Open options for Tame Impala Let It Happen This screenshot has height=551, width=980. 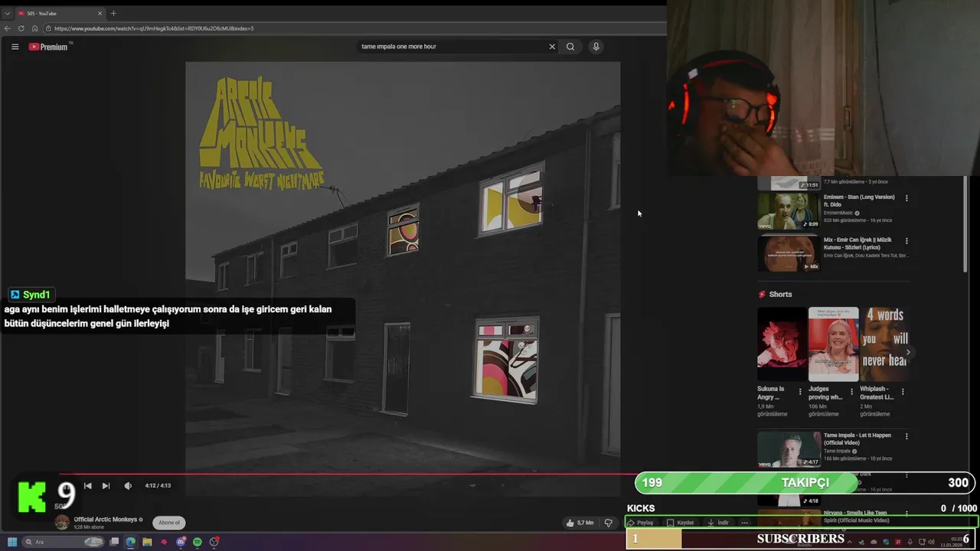[x=906, y=436]
